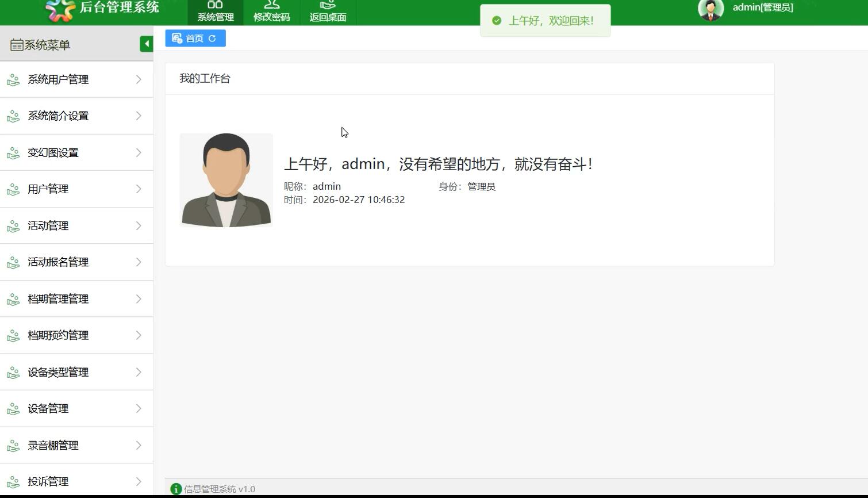Image resolution: width=868 pixels, height=498 pixels.
Task: Expand 设备管理 with its chevron
Action: tap(139, 408)
